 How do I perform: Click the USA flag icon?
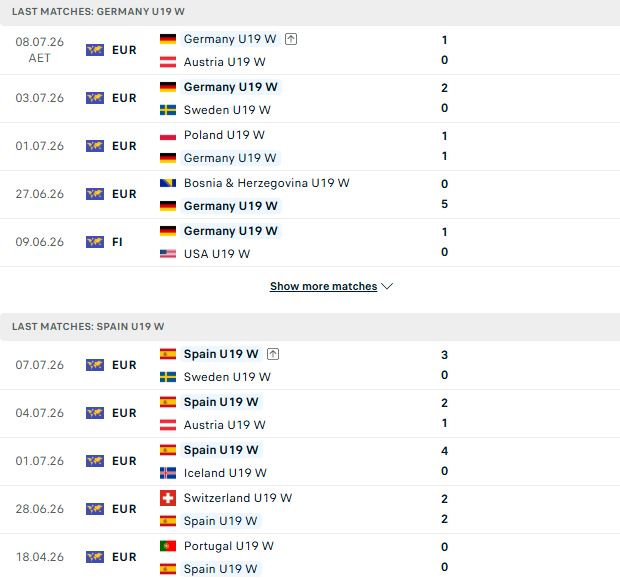[168, 254]
